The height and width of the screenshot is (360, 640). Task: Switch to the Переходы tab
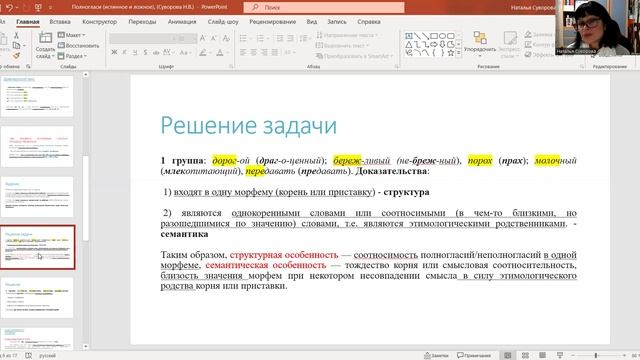tap(142, 22)
